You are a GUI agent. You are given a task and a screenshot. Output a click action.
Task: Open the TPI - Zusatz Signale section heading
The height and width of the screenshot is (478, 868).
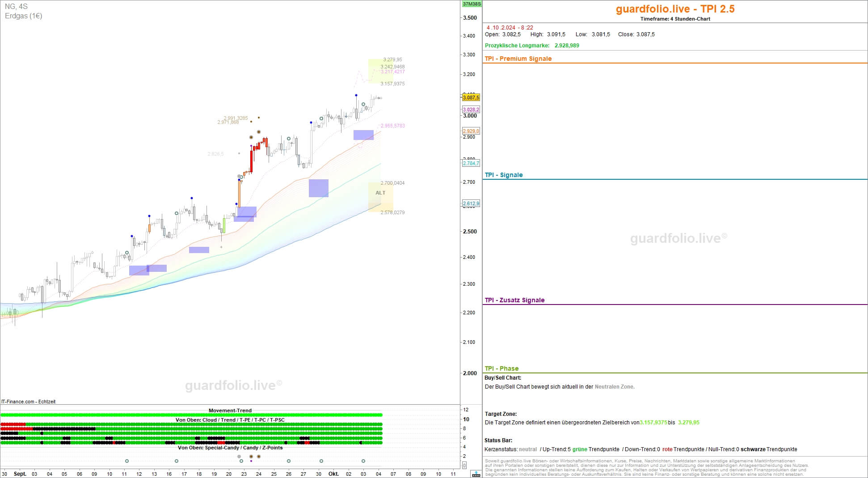(x=514, y=300)
